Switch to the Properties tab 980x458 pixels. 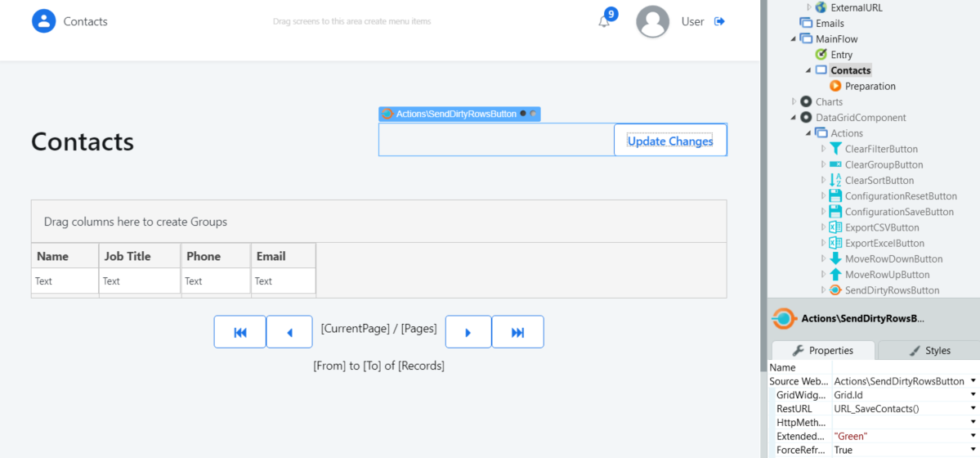(x=823, y=350)
